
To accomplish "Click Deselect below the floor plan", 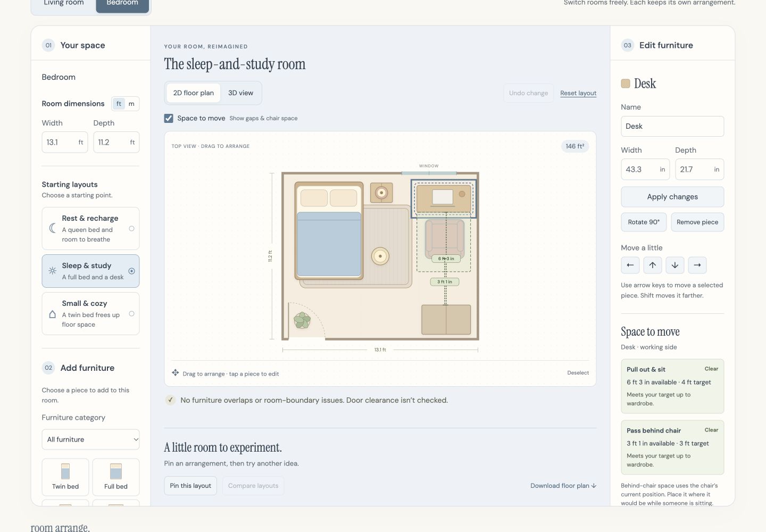I will click(x=578, y=373).
